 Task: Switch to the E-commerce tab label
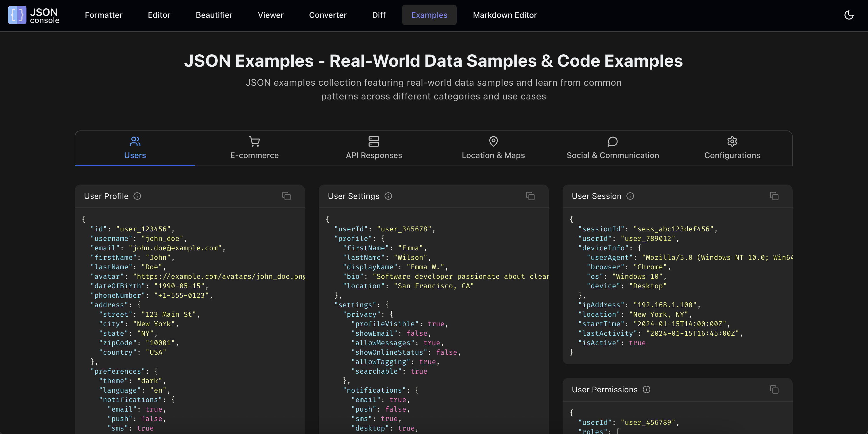pyautogui.click(x=255, y=155)
